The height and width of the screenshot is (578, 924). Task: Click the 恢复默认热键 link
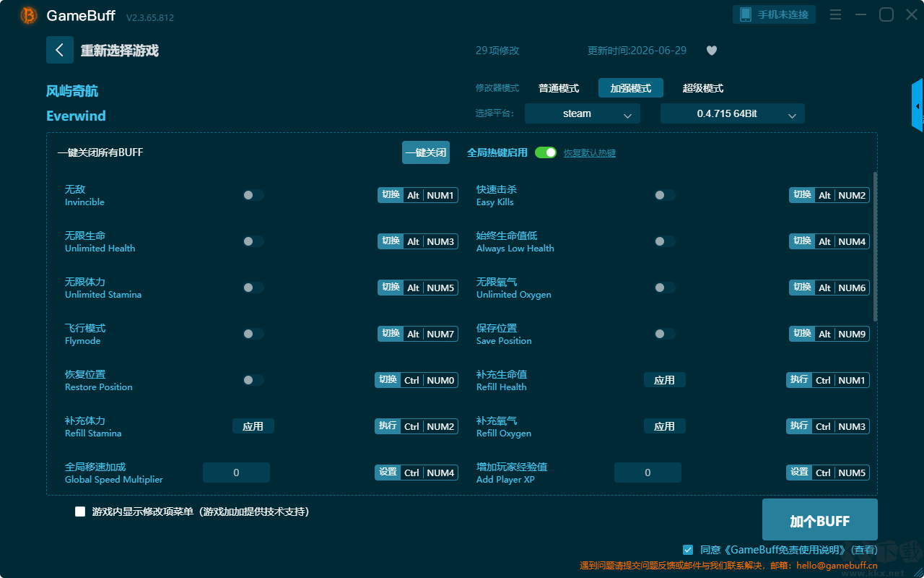coord(590,153)
